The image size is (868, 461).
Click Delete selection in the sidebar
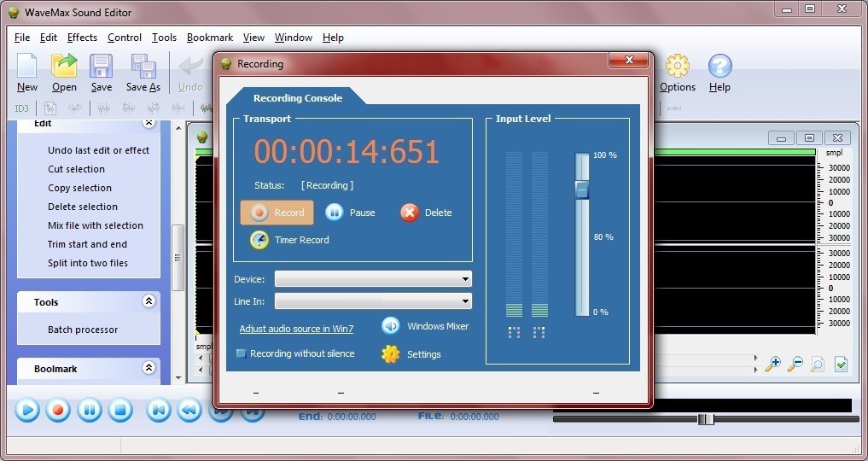pyautogui.click(x=83, y=207)
